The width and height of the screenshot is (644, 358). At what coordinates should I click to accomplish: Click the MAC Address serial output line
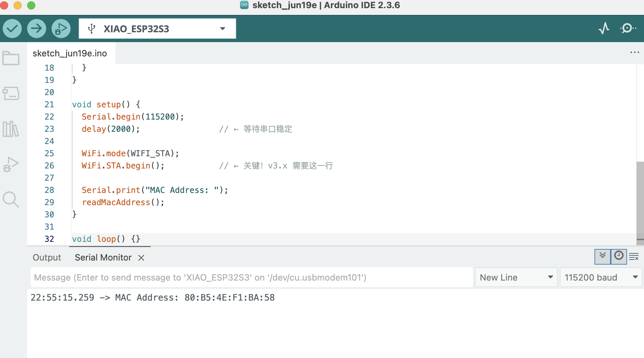[153, 298]
